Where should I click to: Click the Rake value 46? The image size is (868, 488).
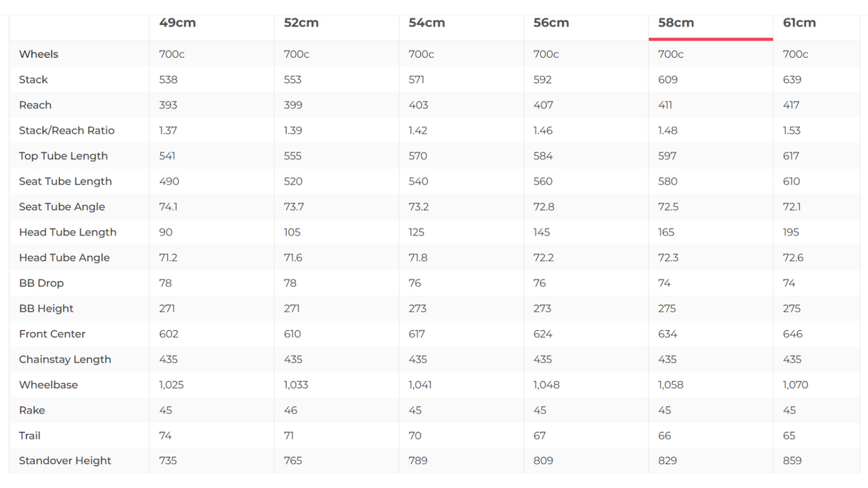point(290,410)
